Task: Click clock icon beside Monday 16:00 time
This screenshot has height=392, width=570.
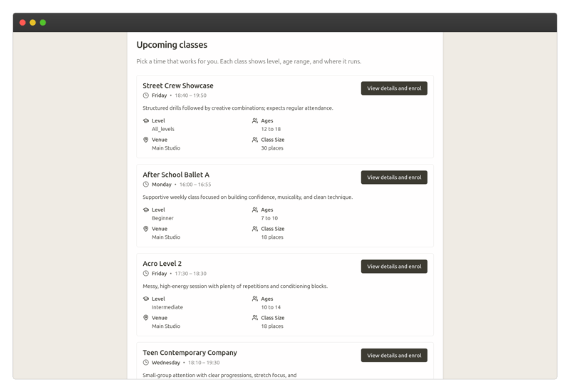Action: 146,185
